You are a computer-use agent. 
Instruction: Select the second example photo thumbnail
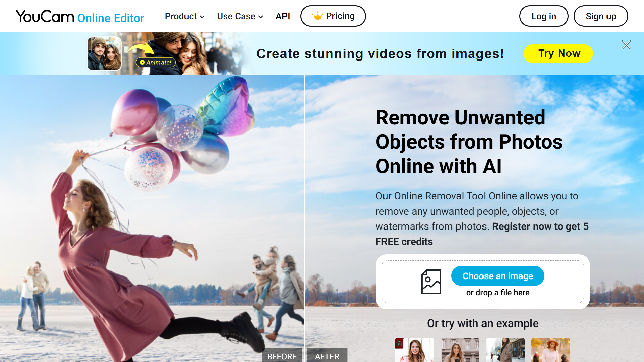click(460, 350)
